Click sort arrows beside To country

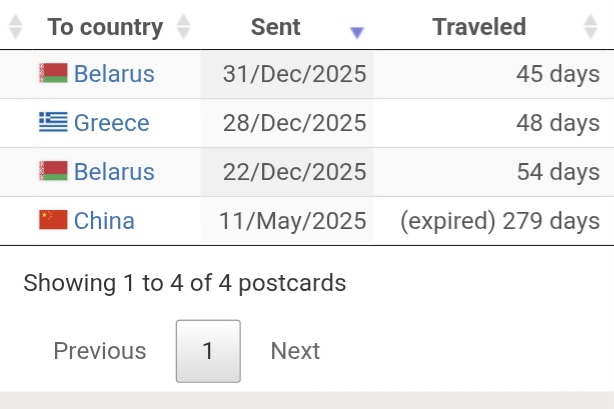coord(183,28)
